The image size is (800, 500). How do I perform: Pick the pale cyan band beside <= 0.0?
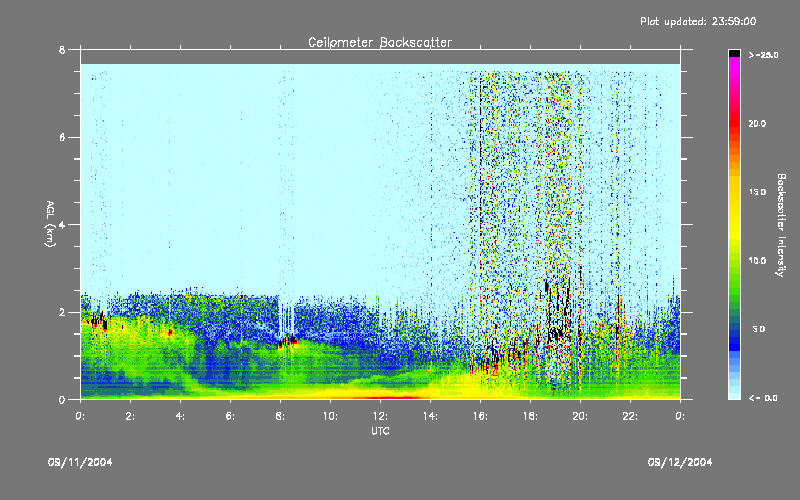tap(734, 394)
